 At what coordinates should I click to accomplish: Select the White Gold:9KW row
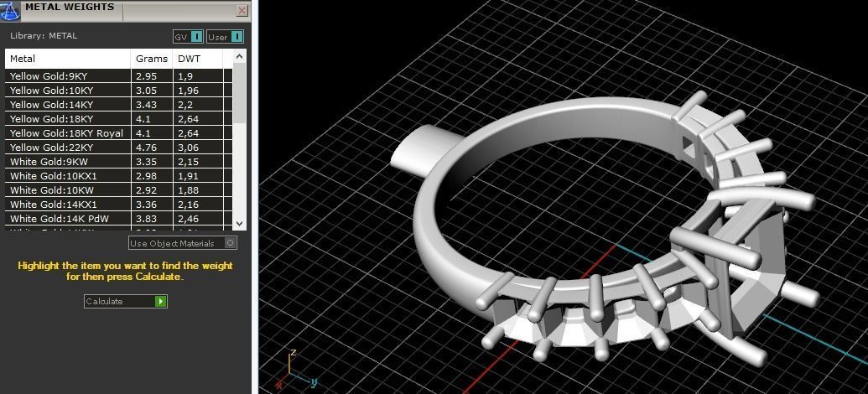(x=118, y=162)
